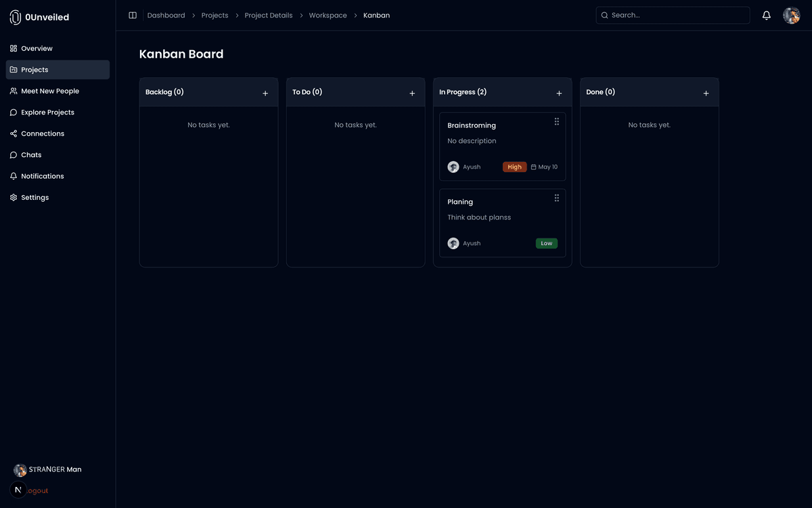Go back to Project Details breadcrumb

tap(268, 16)
